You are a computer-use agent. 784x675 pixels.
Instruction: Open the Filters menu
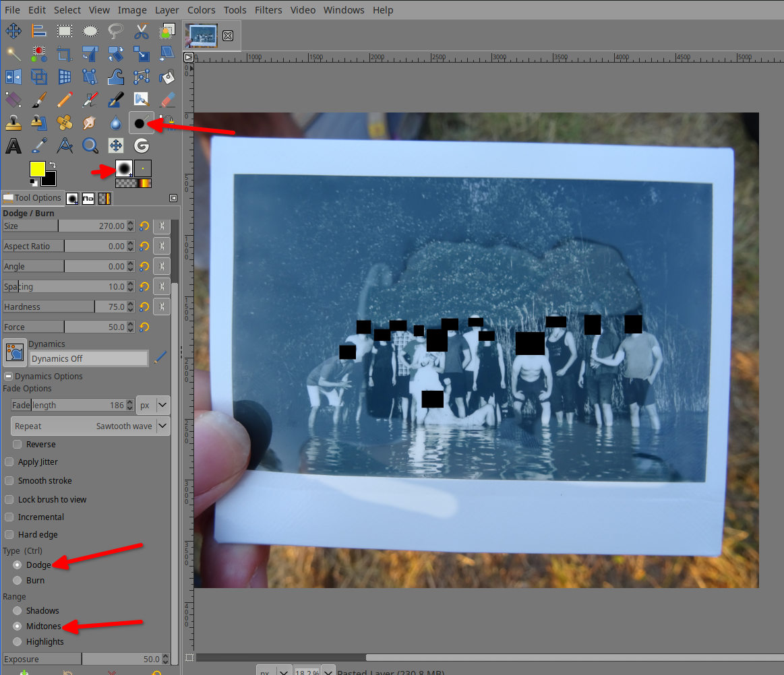[x=268, y=10]
